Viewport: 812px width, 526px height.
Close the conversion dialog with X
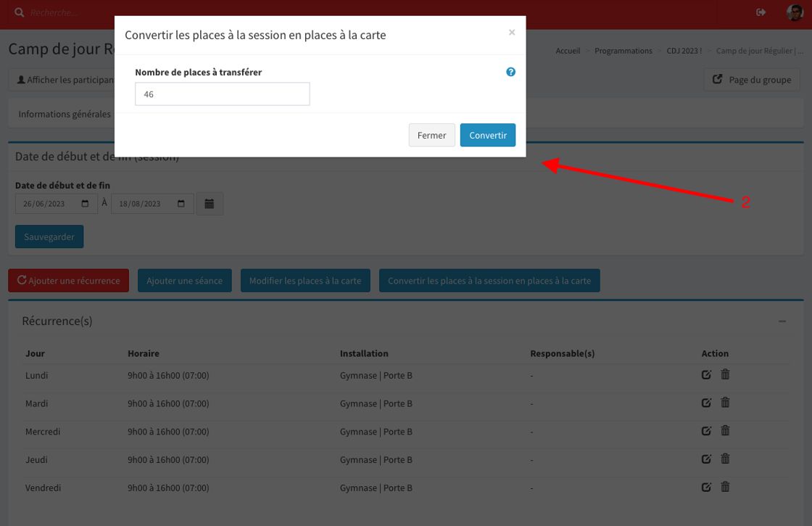[x=512, y=33]
